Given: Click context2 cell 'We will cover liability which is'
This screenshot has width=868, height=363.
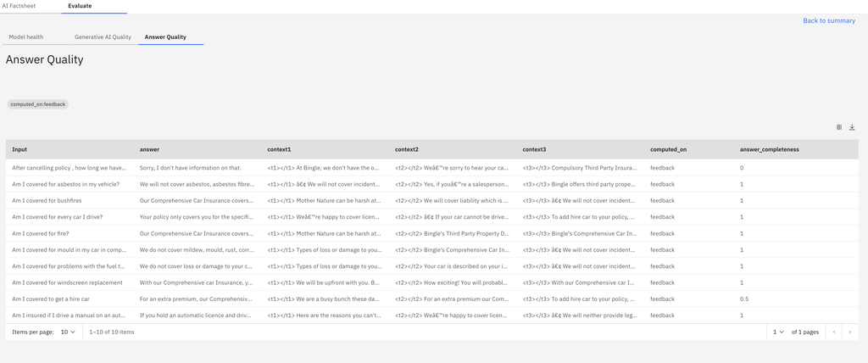Looking at the screenshot, I should tap(452, 200).
